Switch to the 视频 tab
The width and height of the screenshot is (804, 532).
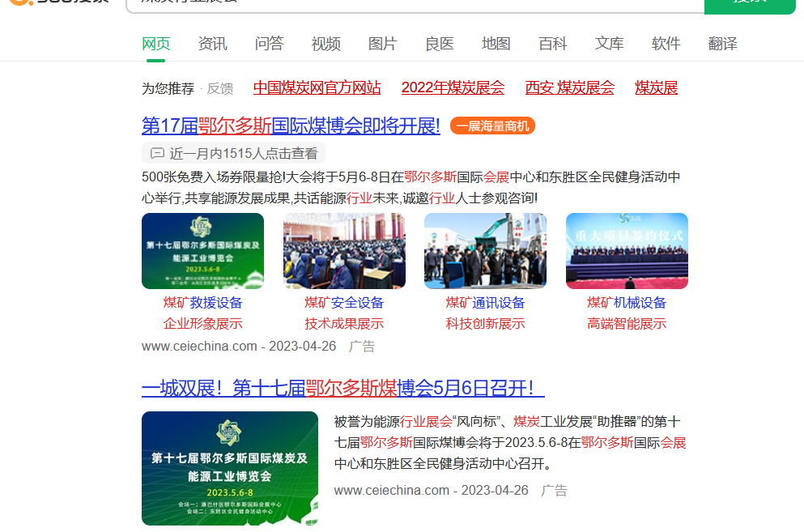325,44
